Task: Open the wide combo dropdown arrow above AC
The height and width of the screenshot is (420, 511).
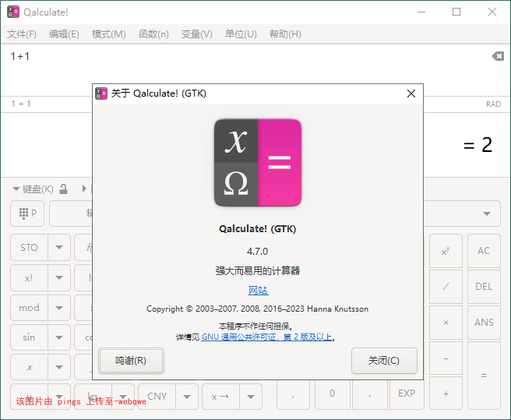Action: click(487, 214)
